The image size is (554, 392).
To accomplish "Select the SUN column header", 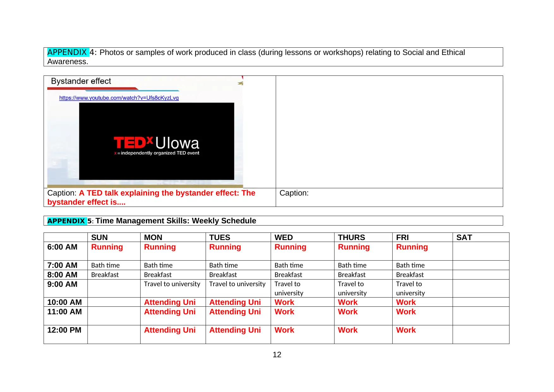I will coord(99,238).
